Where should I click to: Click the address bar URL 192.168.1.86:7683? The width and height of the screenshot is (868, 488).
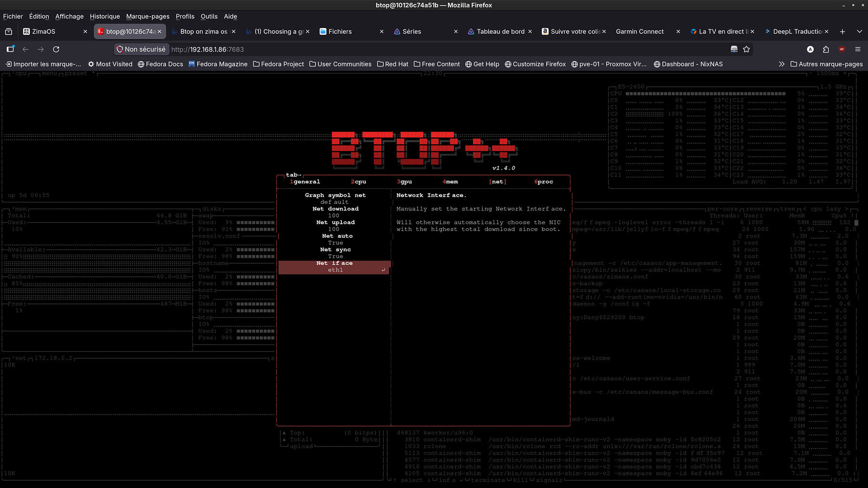click(x=207, y=49)
